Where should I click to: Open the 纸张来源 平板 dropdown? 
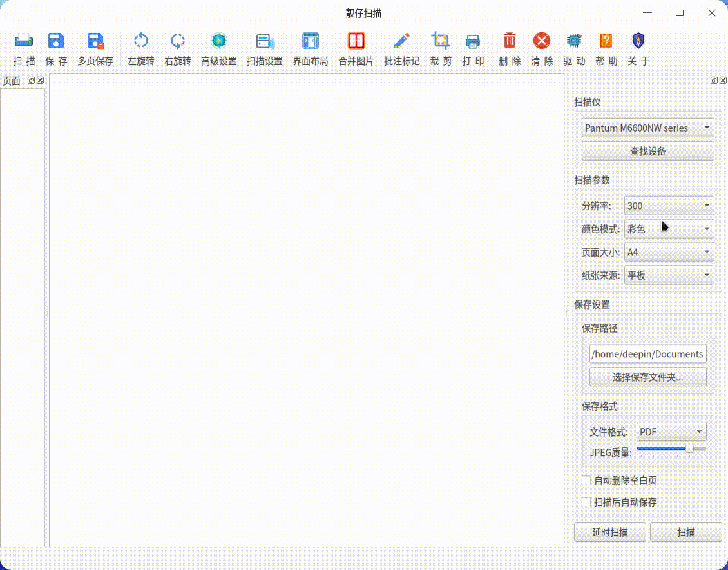pyautogui.click(x=669, y=275)
